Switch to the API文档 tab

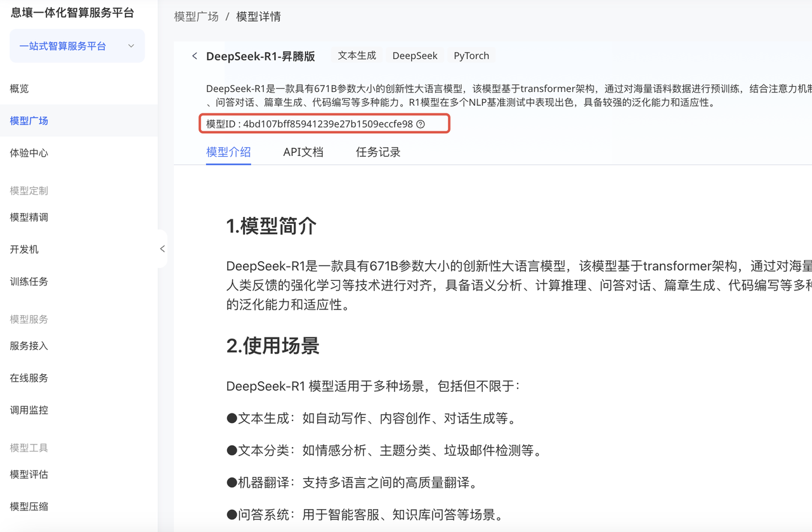(x=303, y=152)
